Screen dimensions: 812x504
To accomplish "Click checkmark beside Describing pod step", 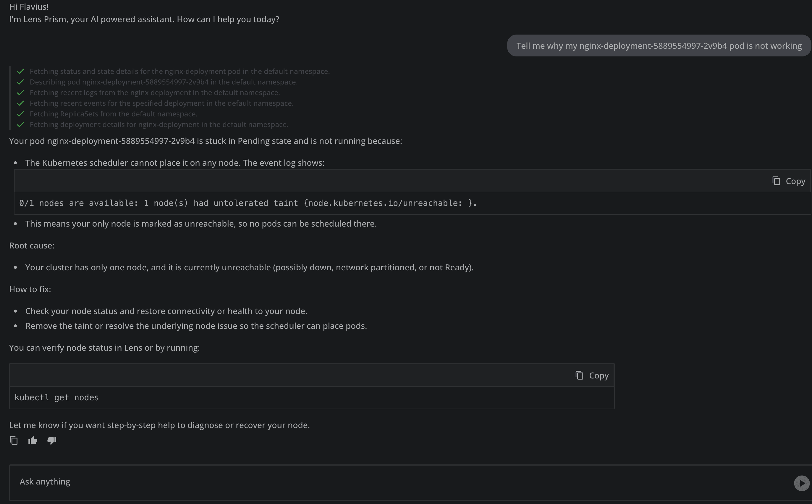I will (x=21, y=82).
